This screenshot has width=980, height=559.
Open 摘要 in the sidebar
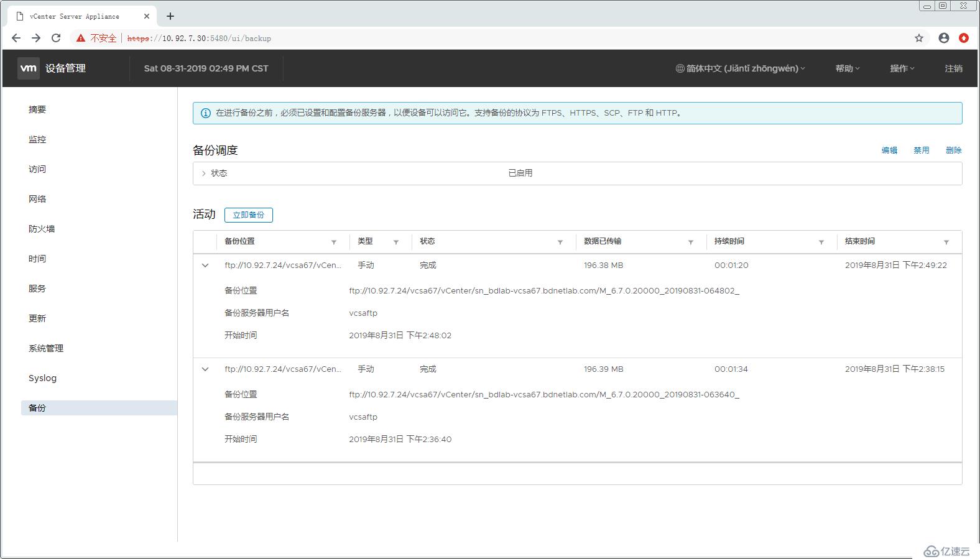point(37,109)
